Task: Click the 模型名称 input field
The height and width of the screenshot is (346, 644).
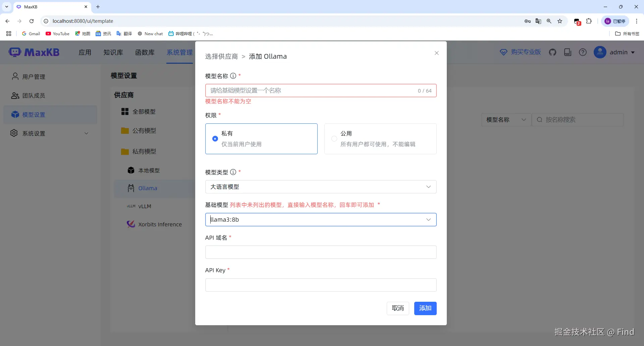Action: pos(321,91)
